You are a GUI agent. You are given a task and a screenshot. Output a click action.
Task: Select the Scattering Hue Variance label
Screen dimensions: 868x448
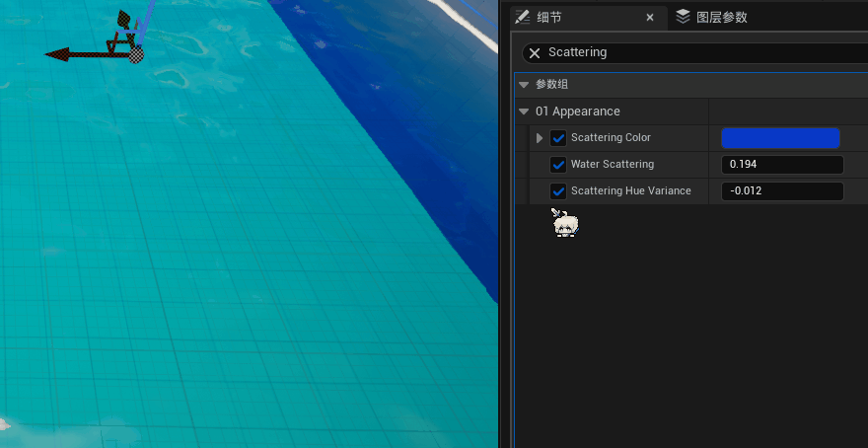631,190
